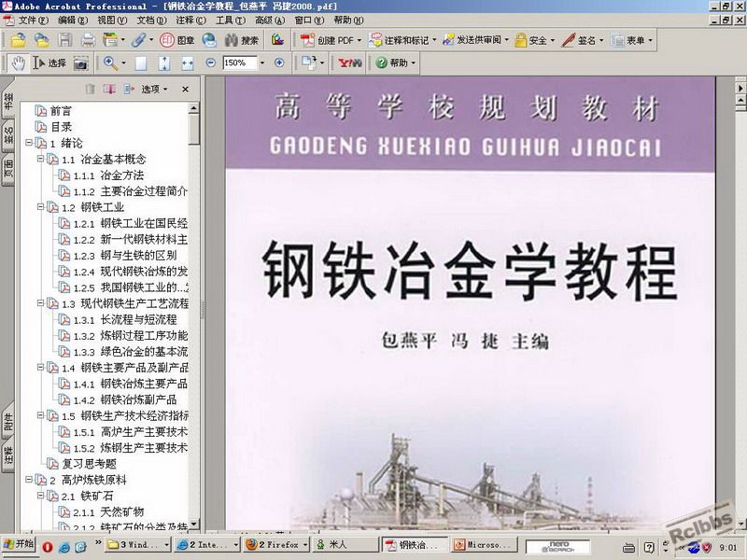Screen dimensions: 747x560
Task: Click the Open web page folder icon
Action: tap(41, 40)
